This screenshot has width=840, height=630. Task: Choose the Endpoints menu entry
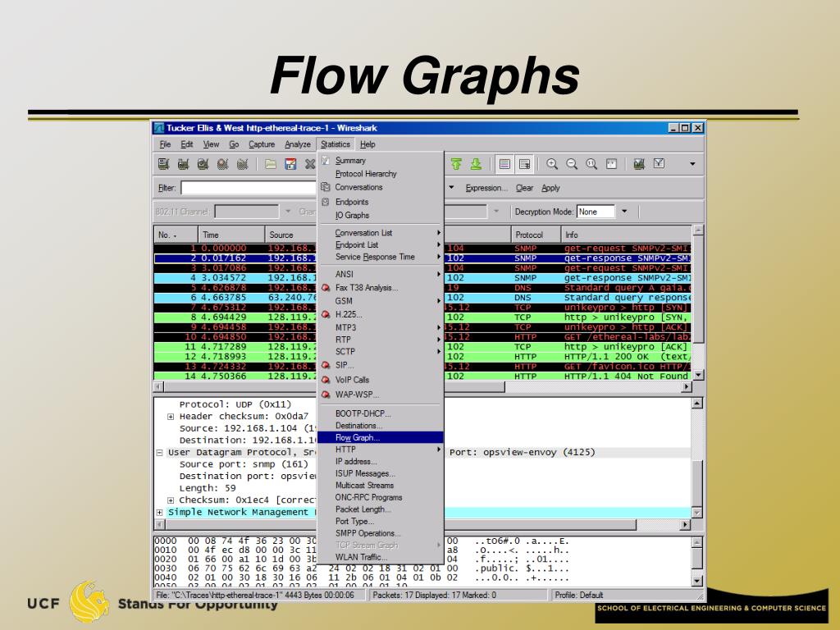381,202
